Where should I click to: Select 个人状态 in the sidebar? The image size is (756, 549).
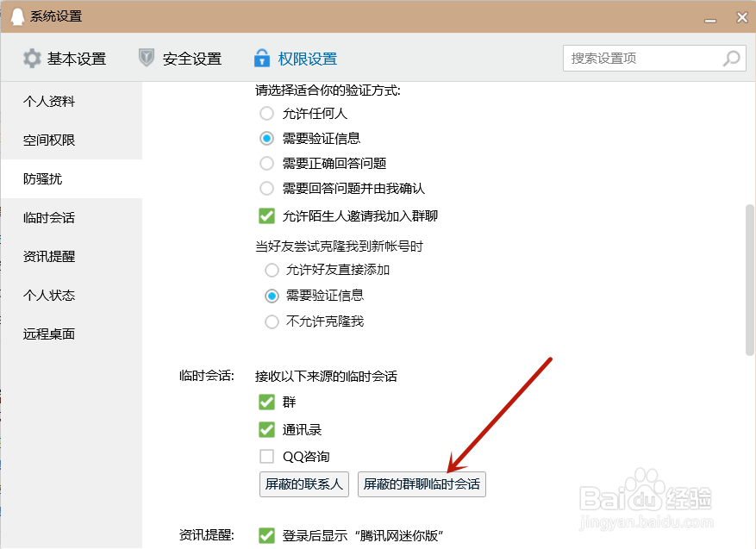[72, 295]
